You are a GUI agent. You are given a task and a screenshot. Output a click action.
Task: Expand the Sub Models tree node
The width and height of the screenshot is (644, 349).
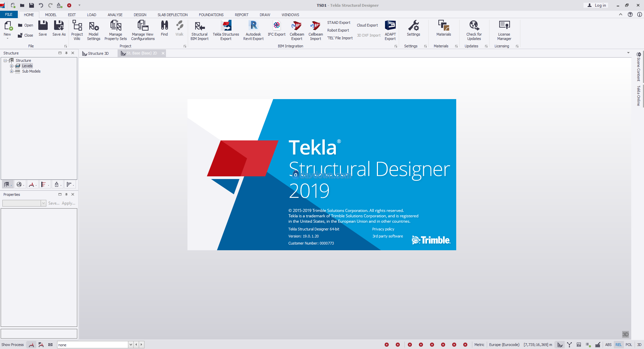pyautogui.click(x=11, y=71)
